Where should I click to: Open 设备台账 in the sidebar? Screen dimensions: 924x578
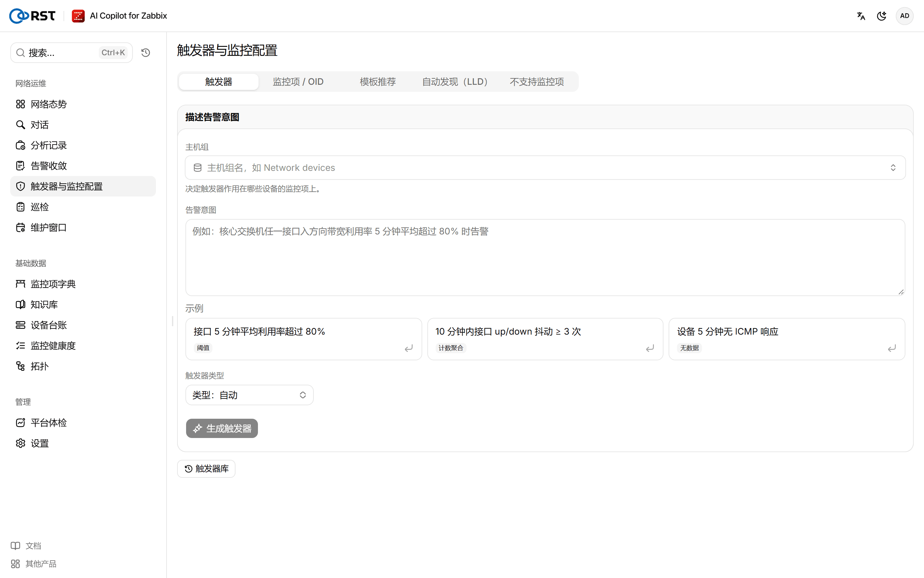pos(83,325)
